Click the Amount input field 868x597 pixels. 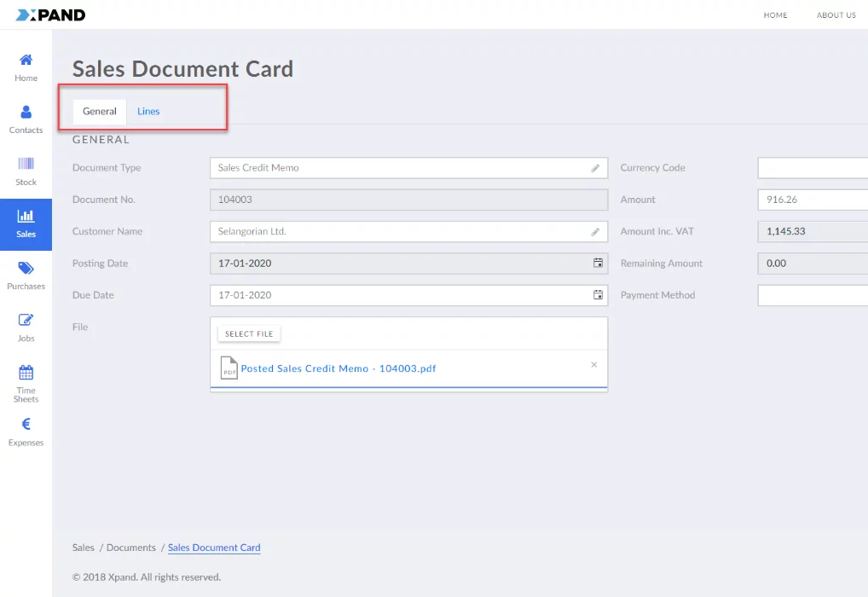[812, 200]
